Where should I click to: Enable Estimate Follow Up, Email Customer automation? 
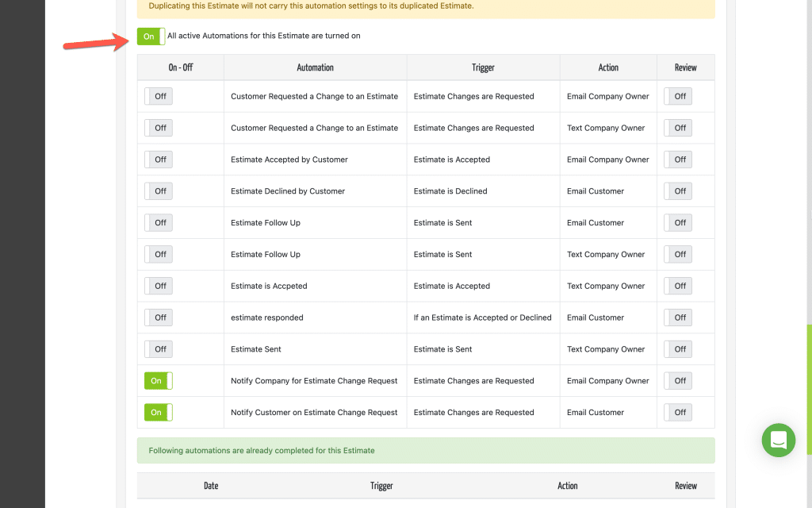[x=159, y=223]
